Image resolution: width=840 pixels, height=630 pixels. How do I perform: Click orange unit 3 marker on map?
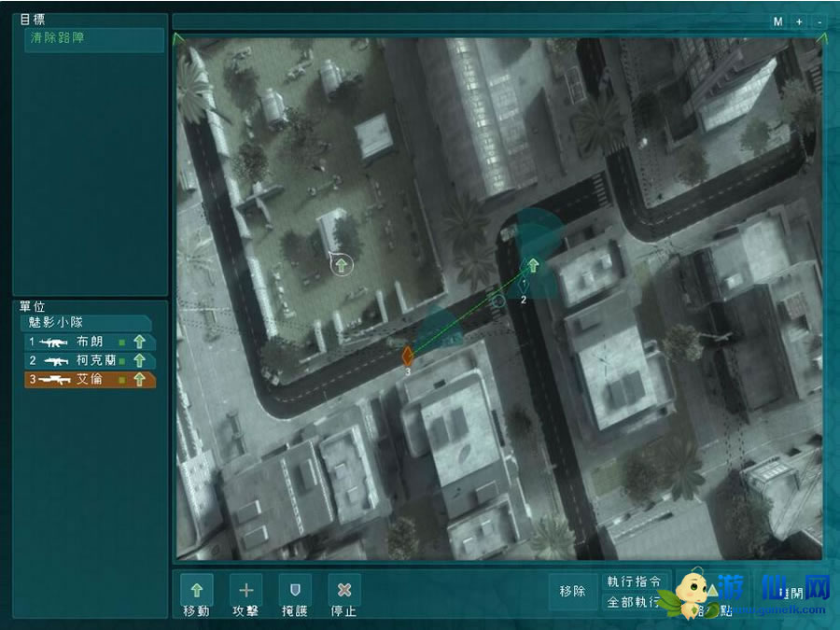(x=408, y=356)
